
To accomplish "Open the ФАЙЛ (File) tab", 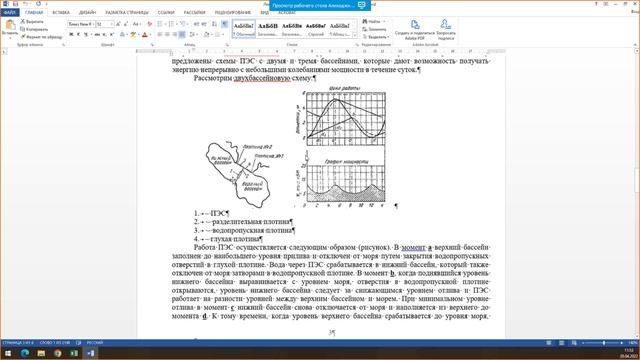I will coord(10,13).
